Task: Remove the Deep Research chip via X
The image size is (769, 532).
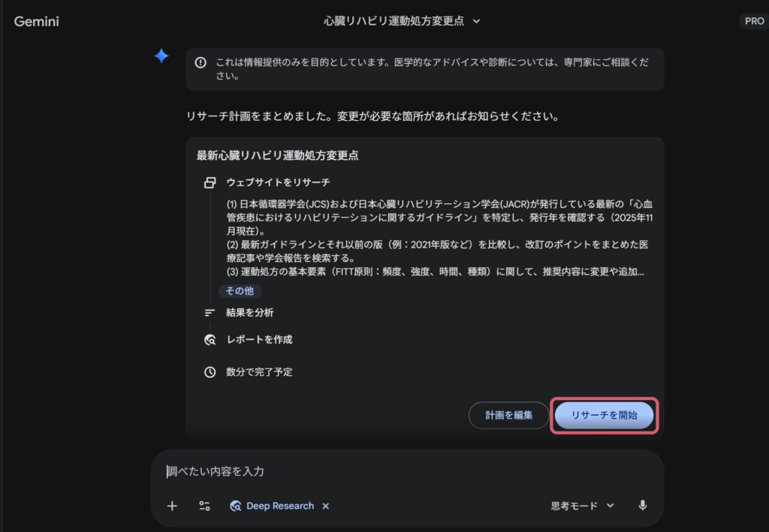Action: click(x=325, y=506)
